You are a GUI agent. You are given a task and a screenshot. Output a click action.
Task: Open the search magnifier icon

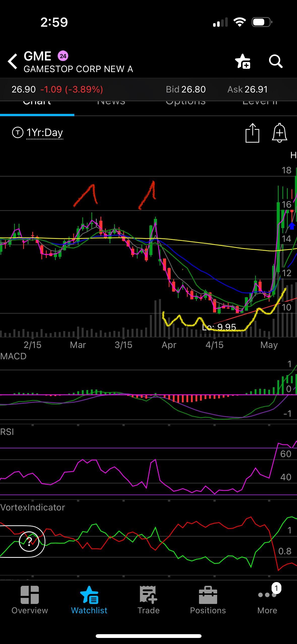pyautogui.click(x=275, y=61)
